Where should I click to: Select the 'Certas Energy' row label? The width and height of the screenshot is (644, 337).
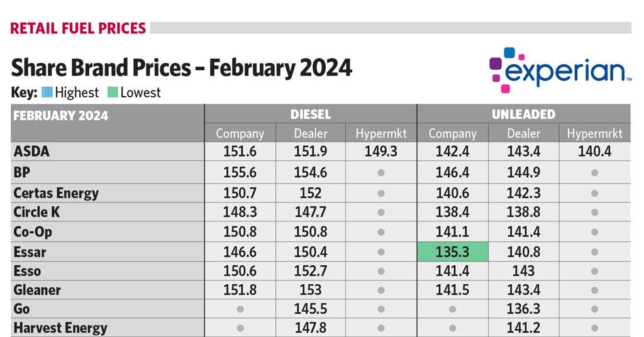pos(56,193)
